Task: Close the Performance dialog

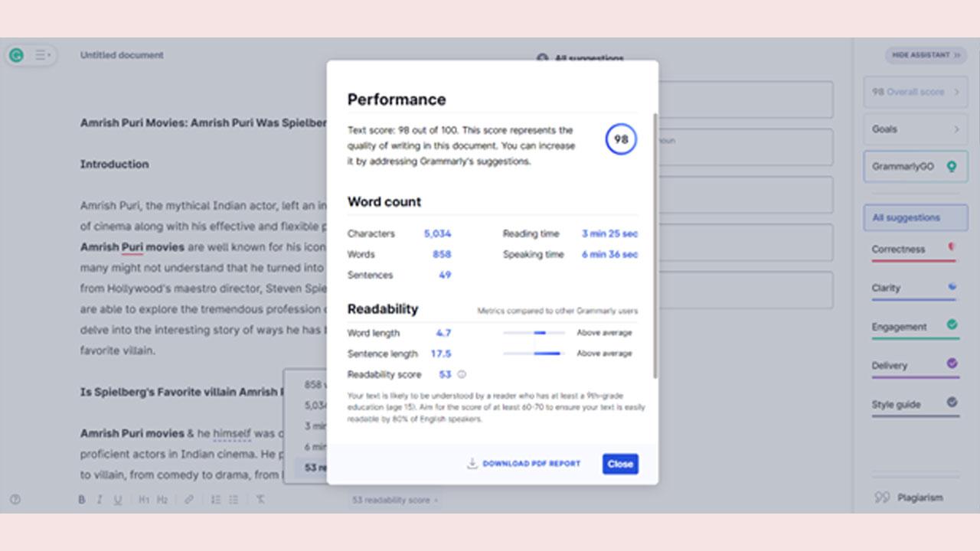Action: [x=620, y=464]
